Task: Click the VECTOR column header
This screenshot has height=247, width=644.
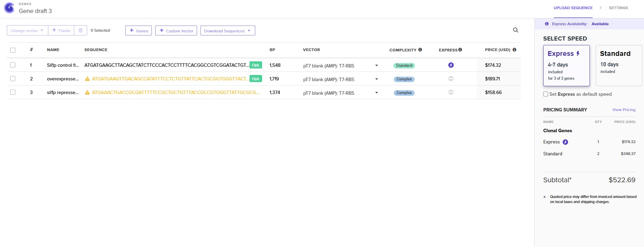Action: coord(311,50)
